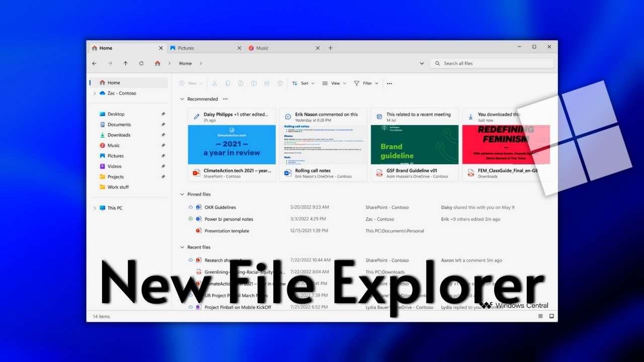Click the Rename icon in toolbar
644x362 pixels.
(x=254, y=83)
